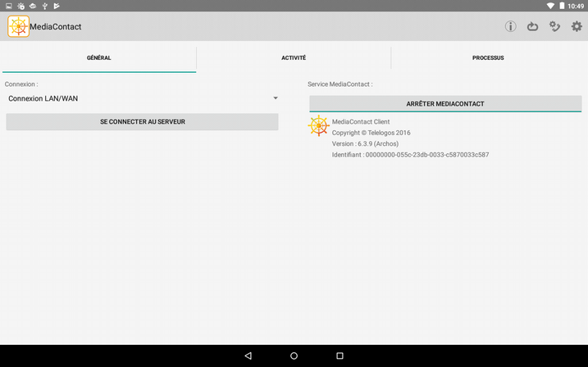Switch to the ACTIVITÉ tab
This screenshot has height=367, width=588.
coord(294,57)
